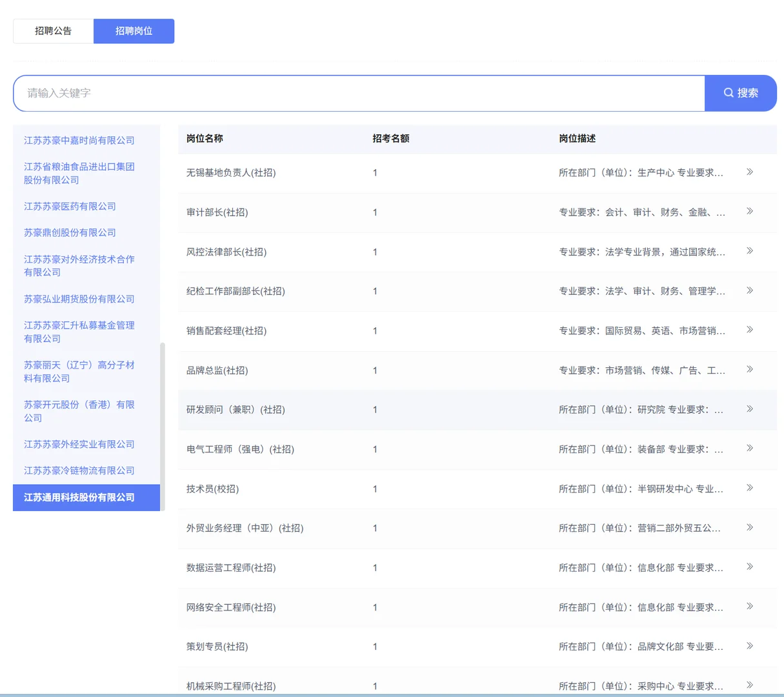Open details arrow for 技术员(校招)
Screen dimensions: 784x697
pos(750,488)
